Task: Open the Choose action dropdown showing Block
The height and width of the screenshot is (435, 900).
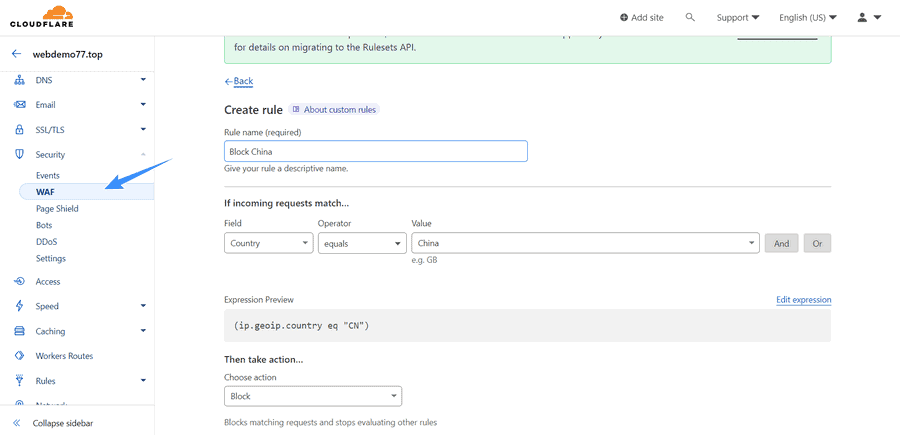Action: point(313,396)
